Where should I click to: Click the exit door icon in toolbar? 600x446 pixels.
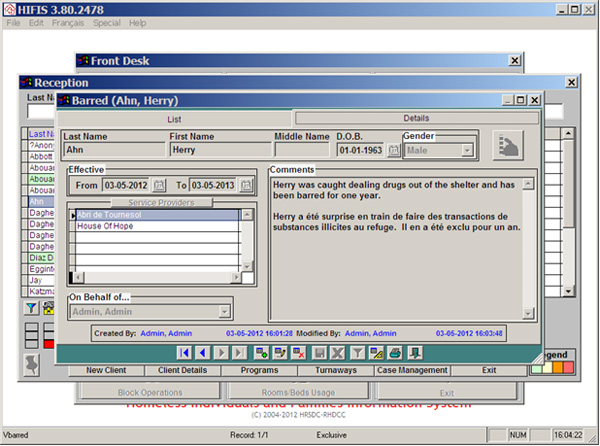coord(414,353)
